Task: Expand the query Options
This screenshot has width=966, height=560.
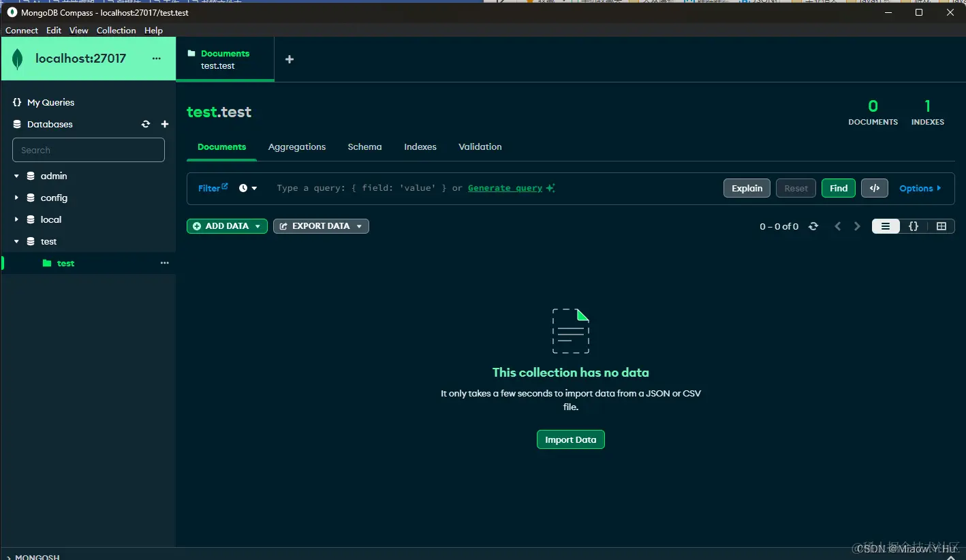Action: click(x=920, y=188)
